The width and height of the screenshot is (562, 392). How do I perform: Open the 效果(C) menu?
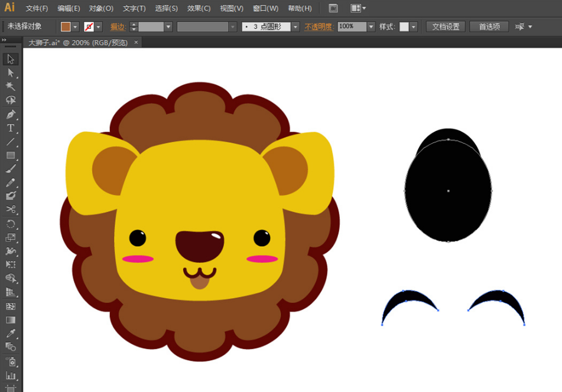pos(199,8)
